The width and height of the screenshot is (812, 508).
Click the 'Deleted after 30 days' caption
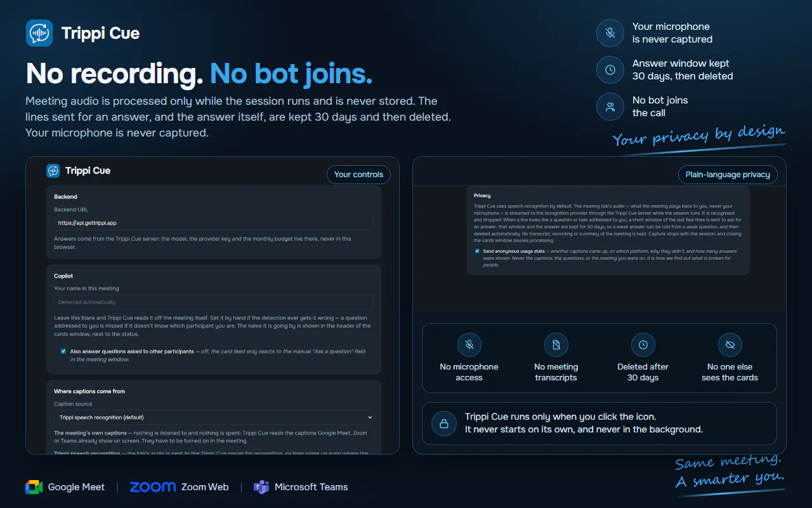(x=643, y=372)
